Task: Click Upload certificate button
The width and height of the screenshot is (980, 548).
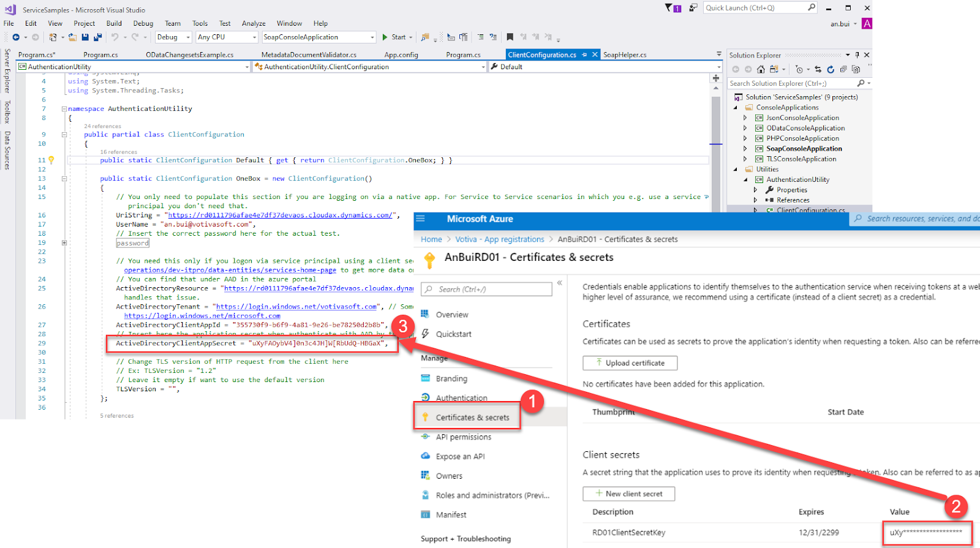Action: pyautogui.click(x=630, y=363)
